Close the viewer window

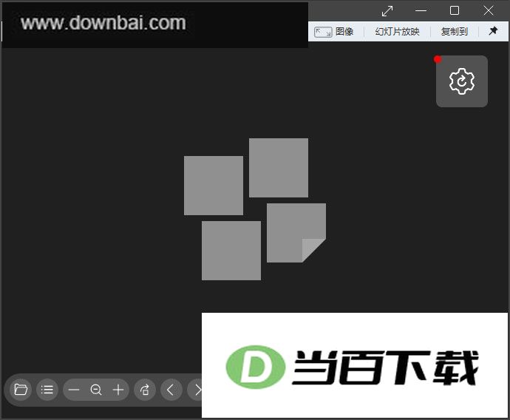(x=489, y=11)
